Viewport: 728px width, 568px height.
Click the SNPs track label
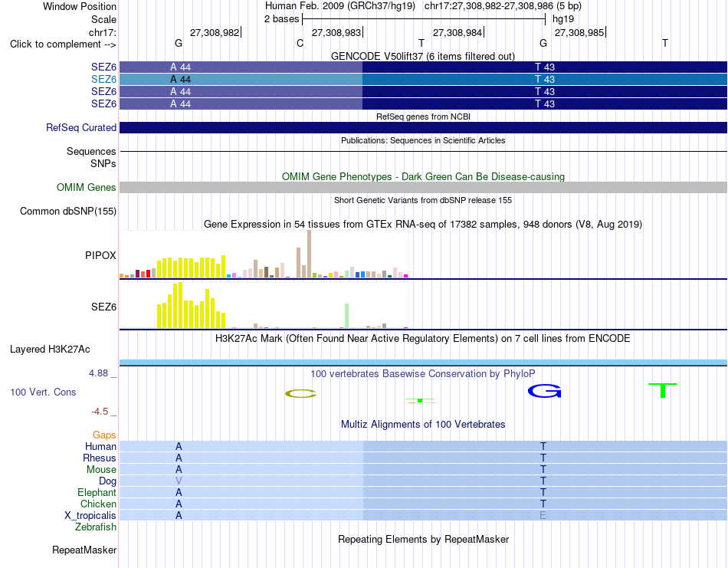103,163
